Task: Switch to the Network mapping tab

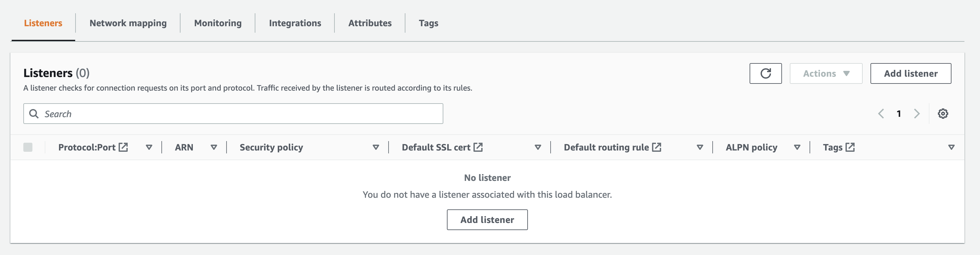Action: [128, 23]
